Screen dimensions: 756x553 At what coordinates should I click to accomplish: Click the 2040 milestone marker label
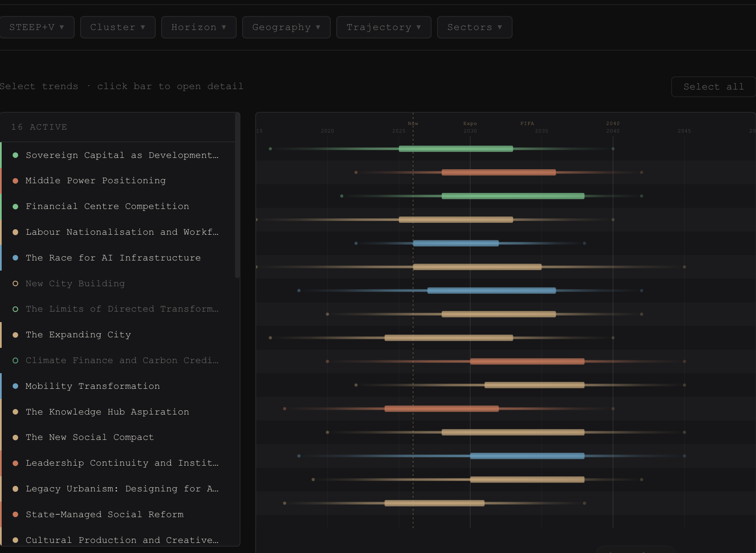pyautogui.click(x=613, y=124)
